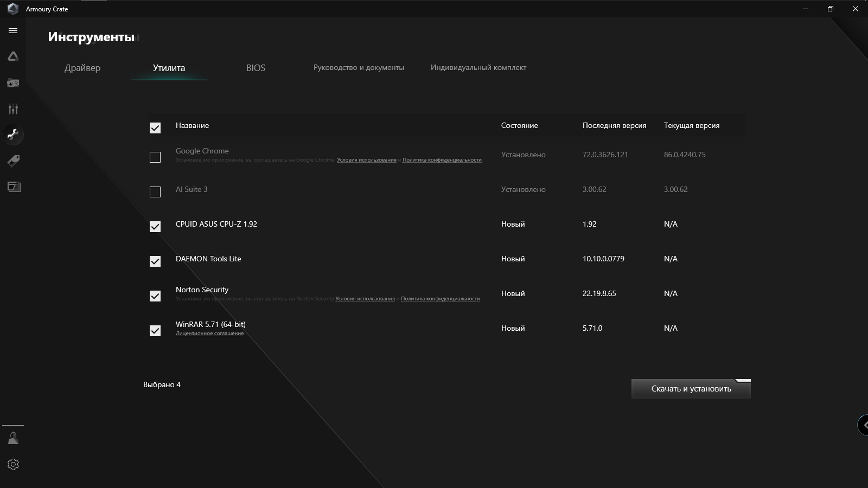
Task: Open WinRAR Лицензионное соглашение link
Action: click(x=209, y=333)
